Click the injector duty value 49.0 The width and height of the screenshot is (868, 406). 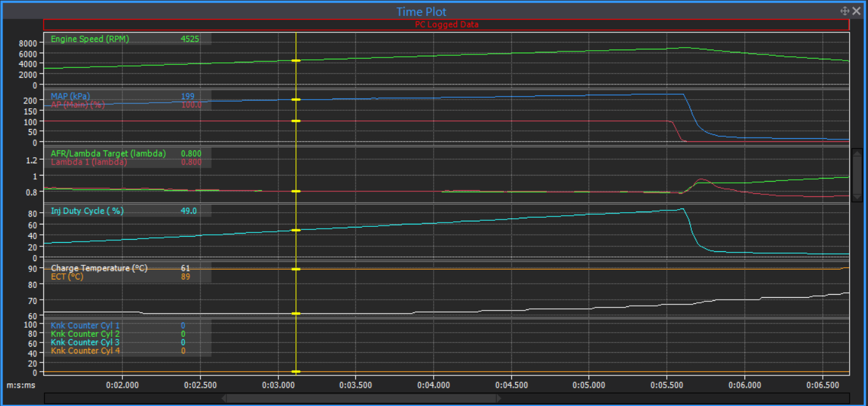coord(188,211)
